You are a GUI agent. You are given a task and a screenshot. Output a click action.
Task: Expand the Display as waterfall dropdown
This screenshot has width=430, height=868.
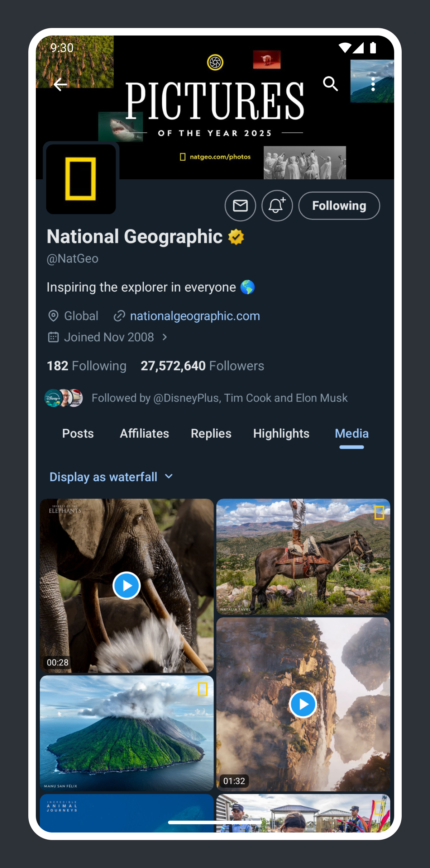(111, 477)
